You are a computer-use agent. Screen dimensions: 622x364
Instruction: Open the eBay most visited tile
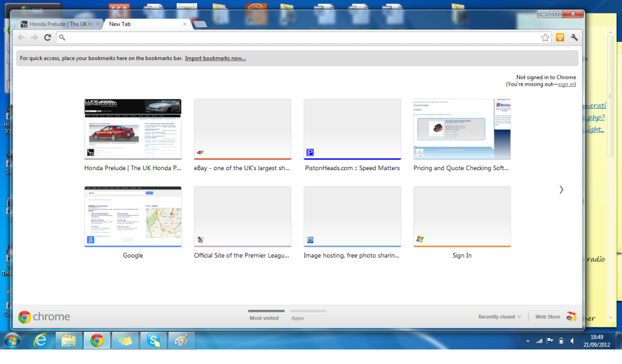(x=243, y=129)
